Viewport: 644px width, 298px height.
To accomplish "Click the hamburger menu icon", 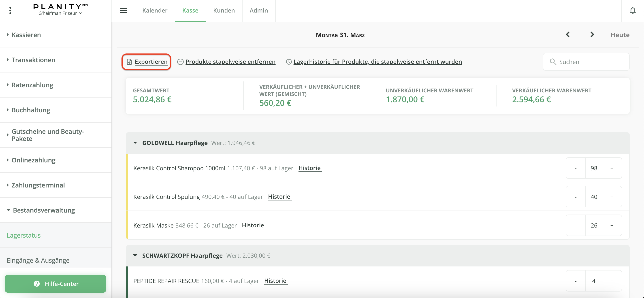I will coord(123,11).
